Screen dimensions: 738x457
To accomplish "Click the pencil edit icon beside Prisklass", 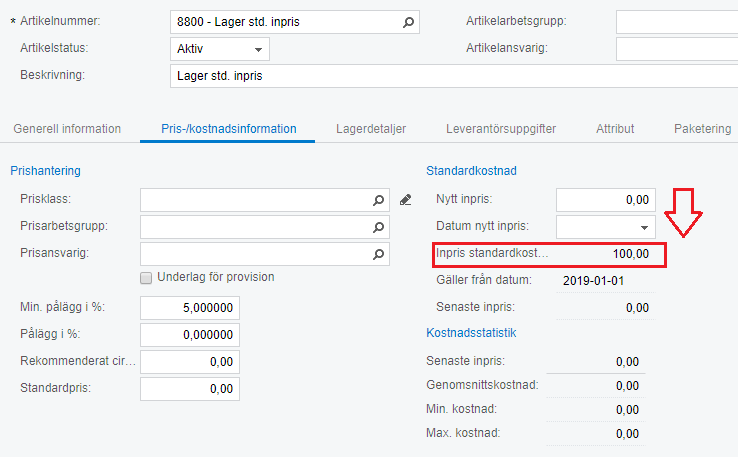I will [x=405, y=200].
